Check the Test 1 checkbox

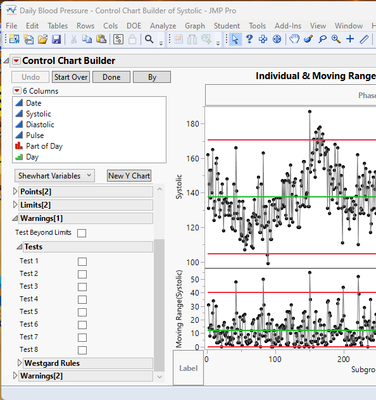(x=82, y=261)
